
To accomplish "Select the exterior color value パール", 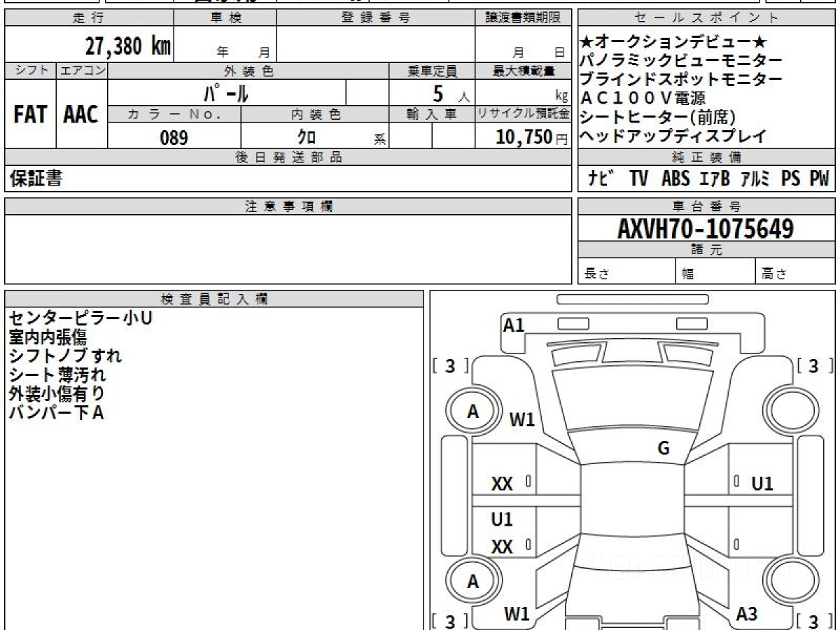I will 226,92.
